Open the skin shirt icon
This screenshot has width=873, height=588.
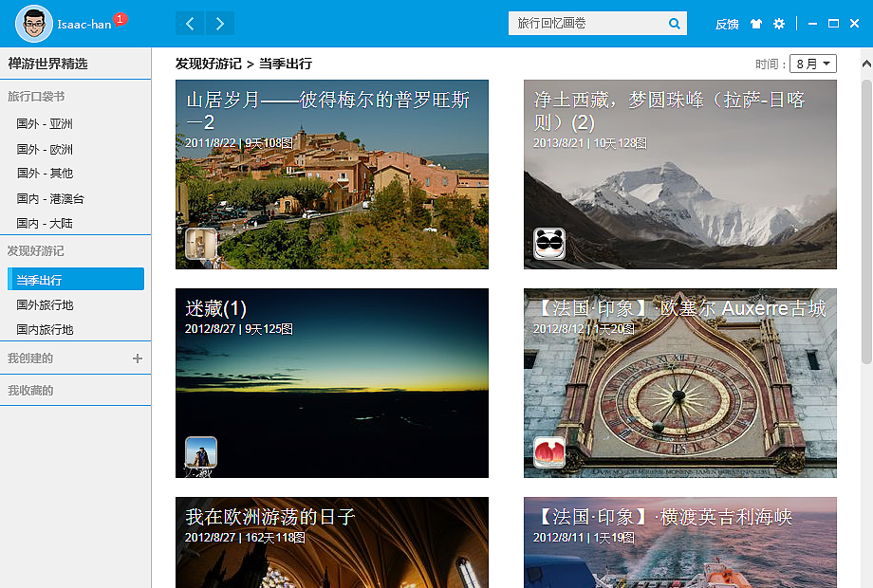click(x=755, y=24)
